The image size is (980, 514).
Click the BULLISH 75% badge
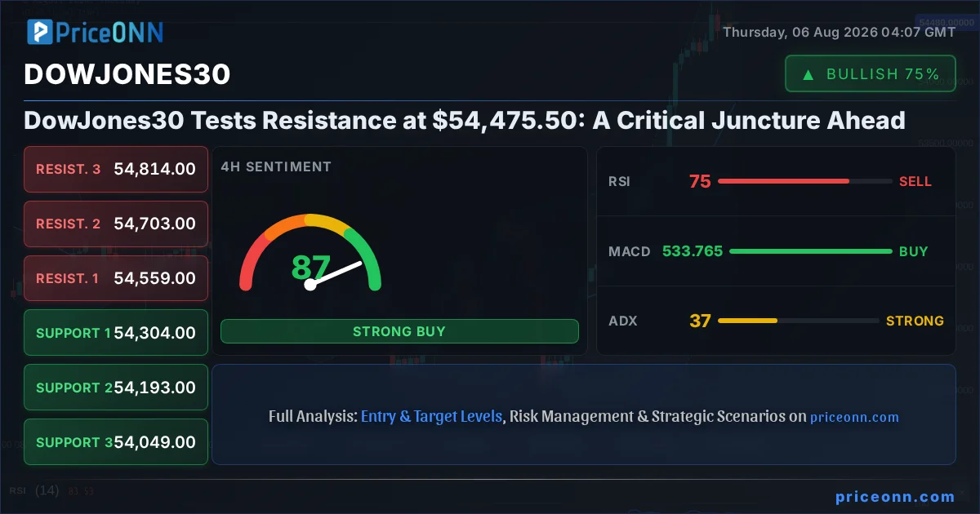[x=871, y=73]
